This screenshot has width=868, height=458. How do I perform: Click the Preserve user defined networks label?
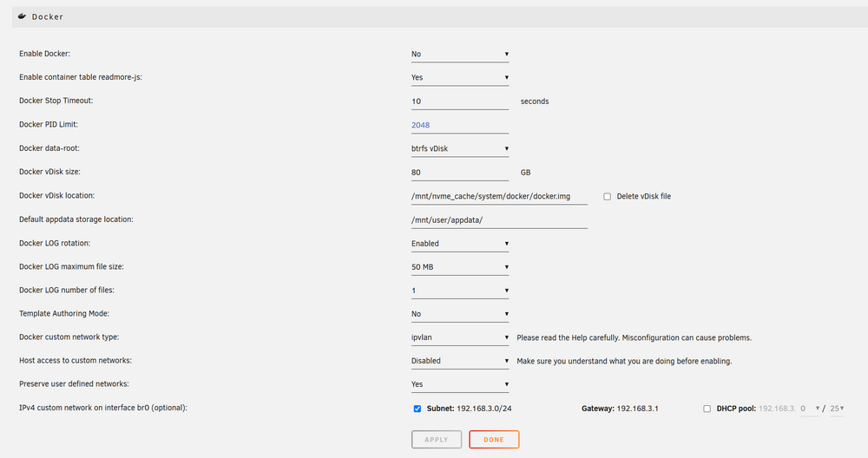[x=74, y=384]
